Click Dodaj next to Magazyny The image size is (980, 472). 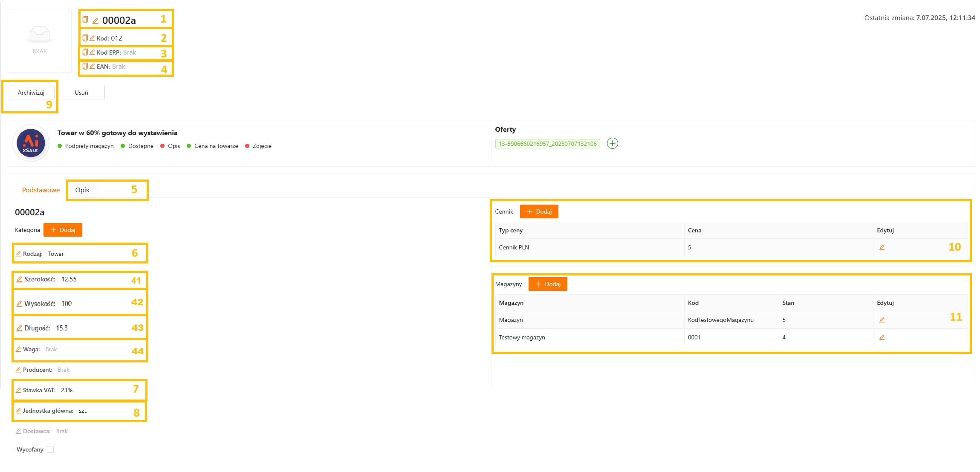(x=548, y=284)
